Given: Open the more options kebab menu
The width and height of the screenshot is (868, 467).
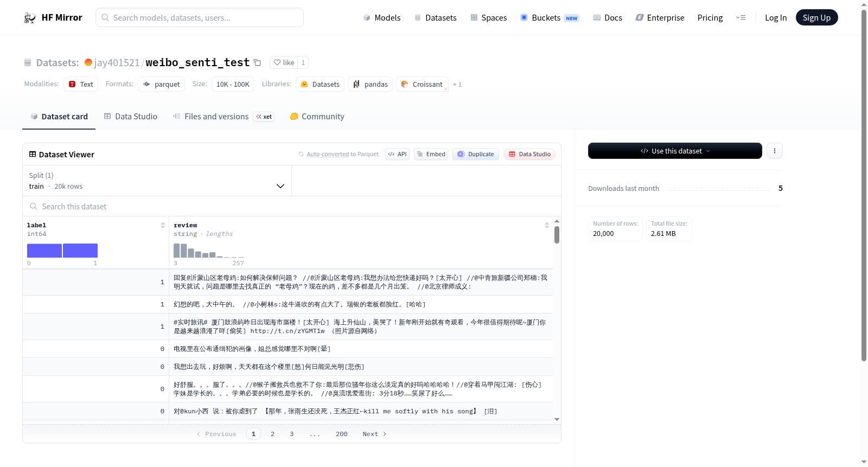Looking at the screenshot, I should tap(775, 151).
